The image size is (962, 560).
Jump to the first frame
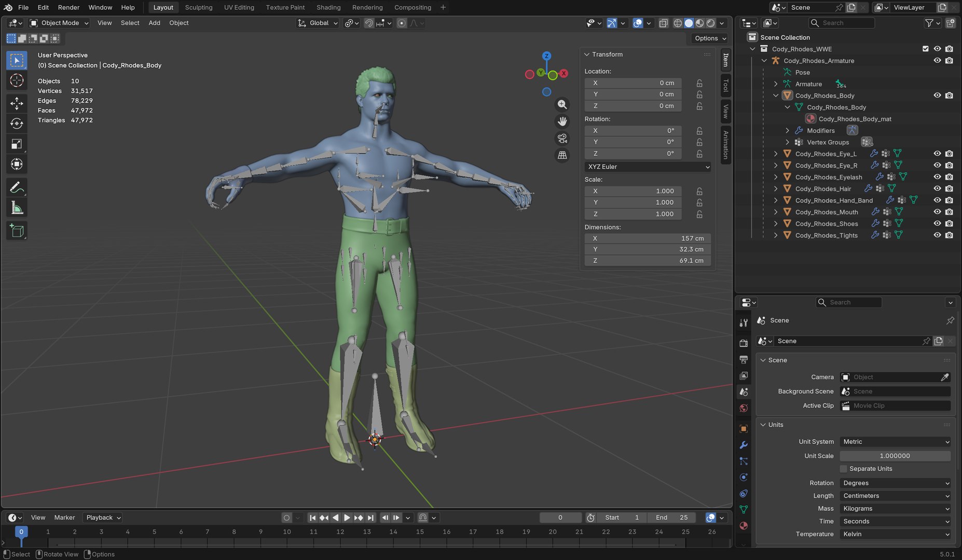[312, 517]
